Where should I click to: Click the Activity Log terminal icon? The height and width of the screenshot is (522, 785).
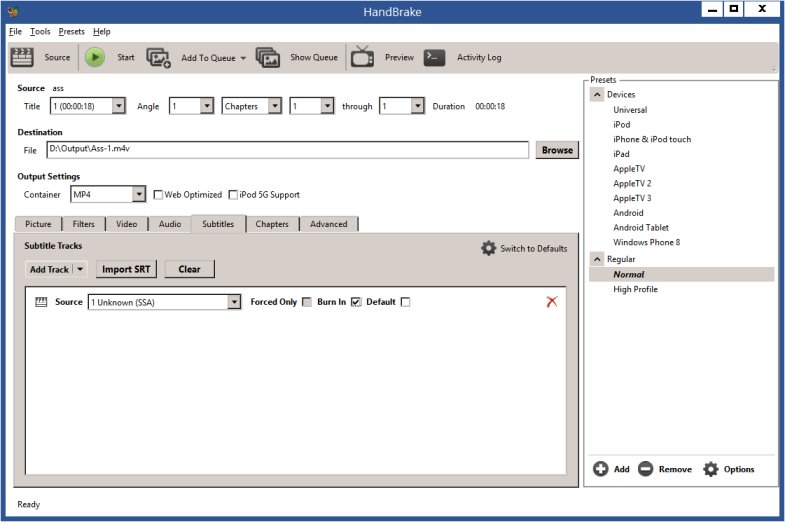(434, 58)
